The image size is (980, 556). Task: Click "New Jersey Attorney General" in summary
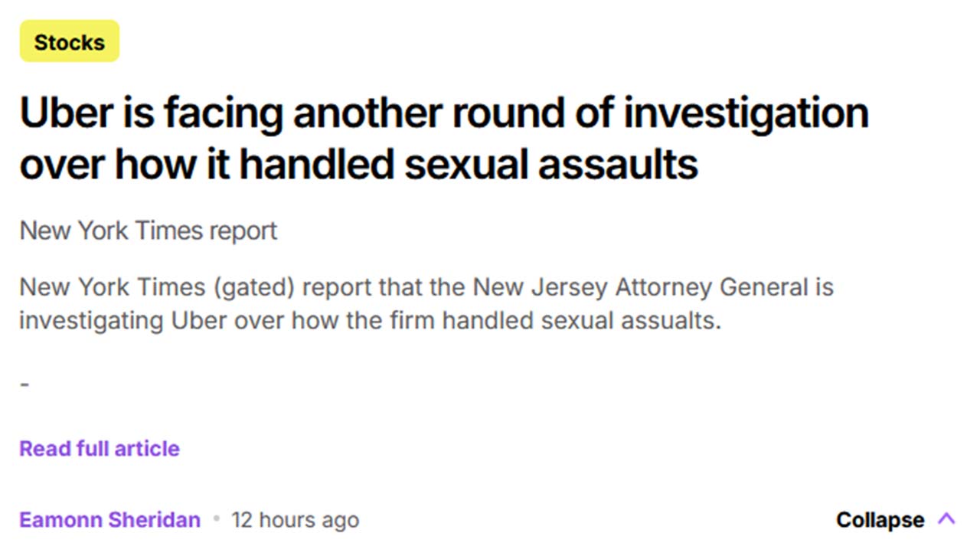click(x=640, y=287)
